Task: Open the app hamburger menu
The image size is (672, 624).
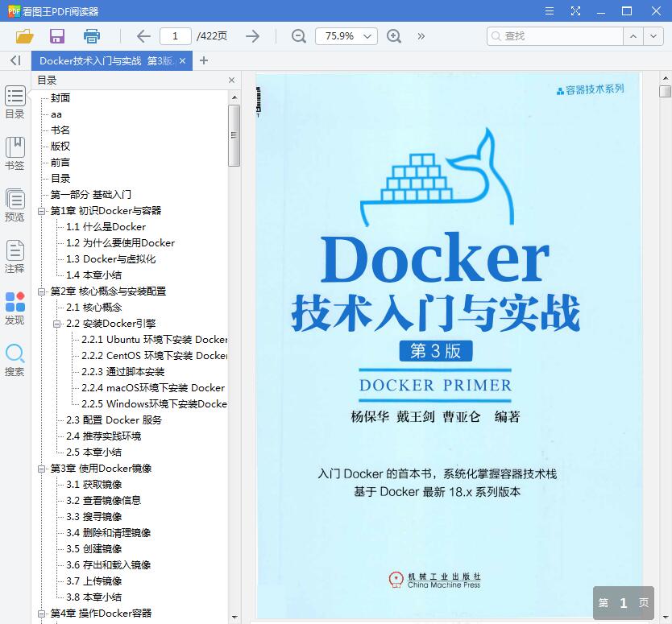Action: (549, 10)
